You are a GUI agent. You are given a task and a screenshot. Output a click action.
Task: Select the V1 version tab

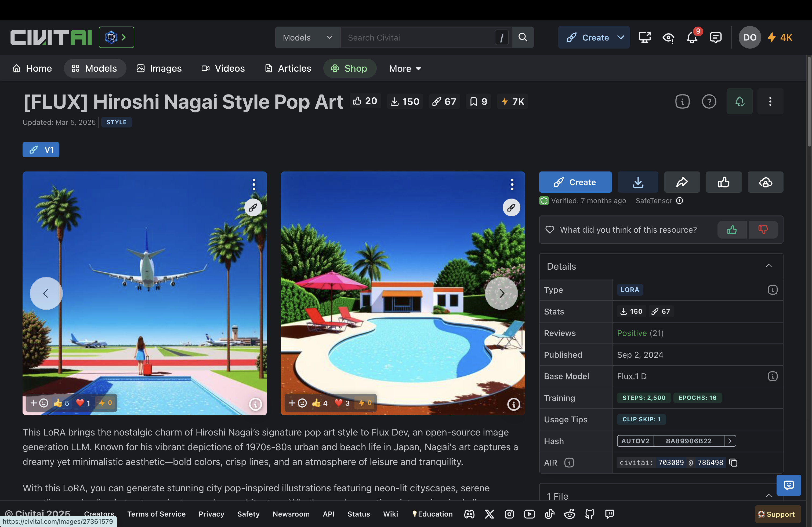tap(41, 150)
